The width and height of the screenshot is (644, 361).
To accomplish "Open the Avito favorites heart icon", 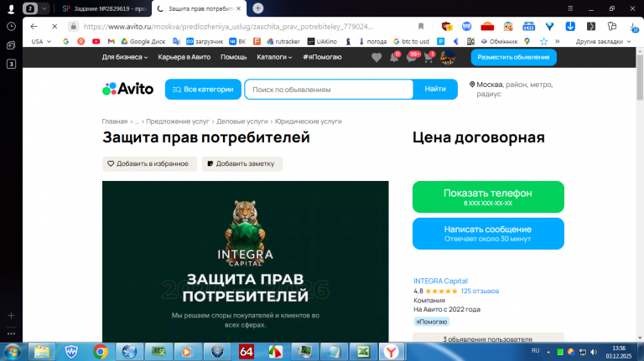I will [x=377, y=58].
